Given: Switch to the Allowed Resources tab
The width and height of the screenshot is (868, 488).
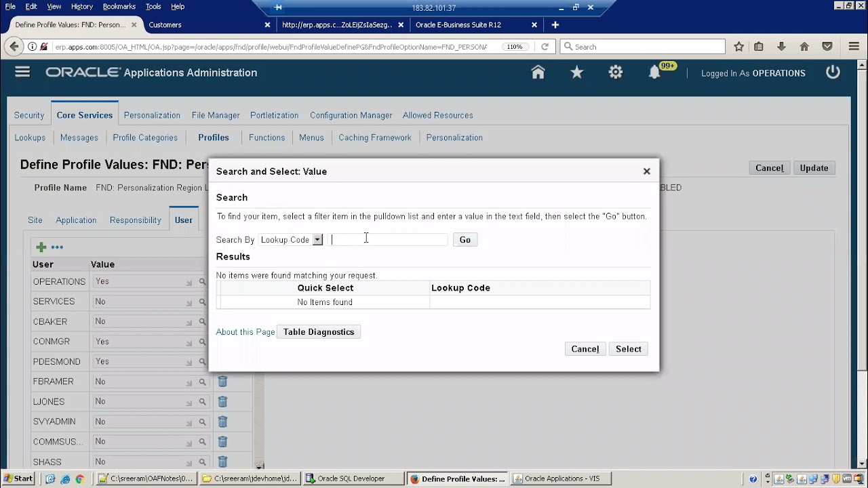Looking at the screenshot, I should pos(437,115).
